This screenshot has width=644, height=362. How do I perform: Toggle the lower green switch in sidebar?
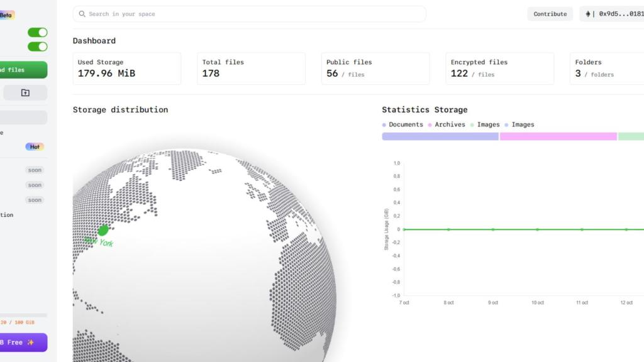pyautogui.click(x=37, y=47)
